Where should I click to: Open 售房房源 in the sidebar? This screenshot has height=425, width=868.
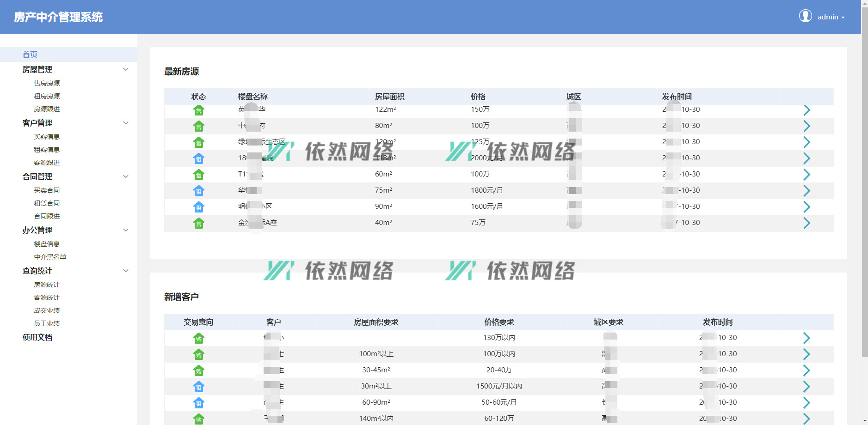click(47, 83)
